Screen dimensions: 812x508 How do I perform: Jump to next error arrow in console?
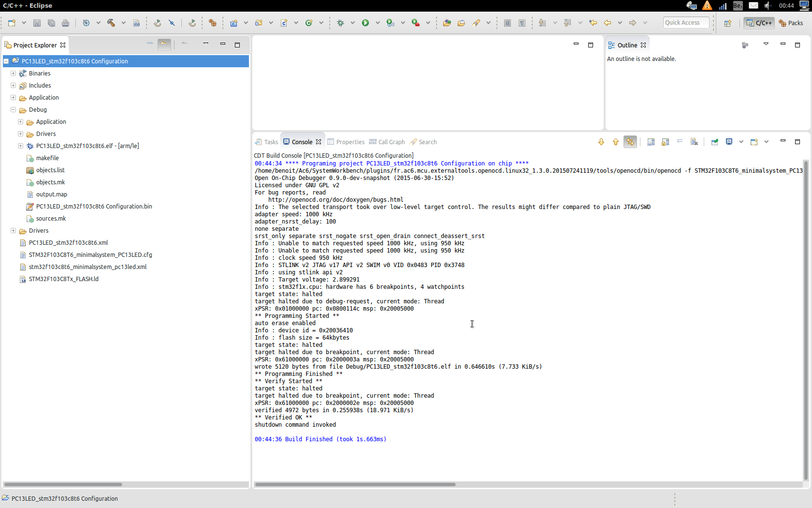click(x=601, y=142)
